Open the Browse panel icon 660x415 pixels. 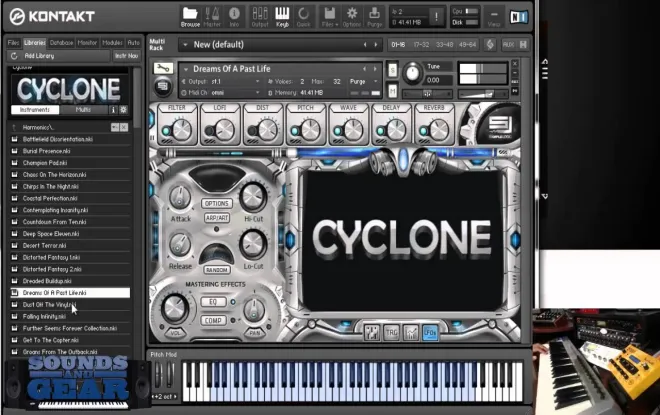click(190, 17)
